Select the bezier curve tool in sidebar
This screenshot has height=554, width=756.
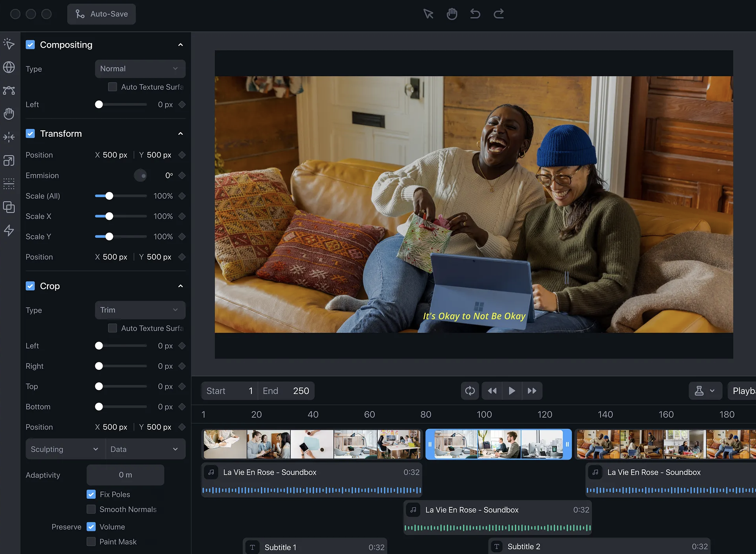point(9,91)
